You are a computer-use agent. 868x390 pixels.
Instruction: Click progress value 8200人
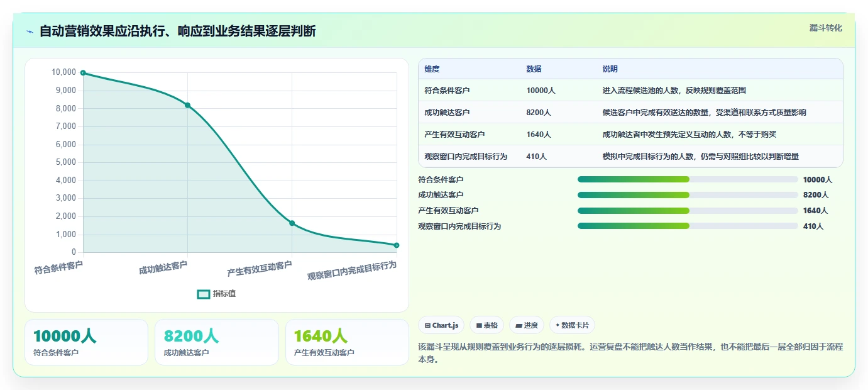tap(816, 195)
